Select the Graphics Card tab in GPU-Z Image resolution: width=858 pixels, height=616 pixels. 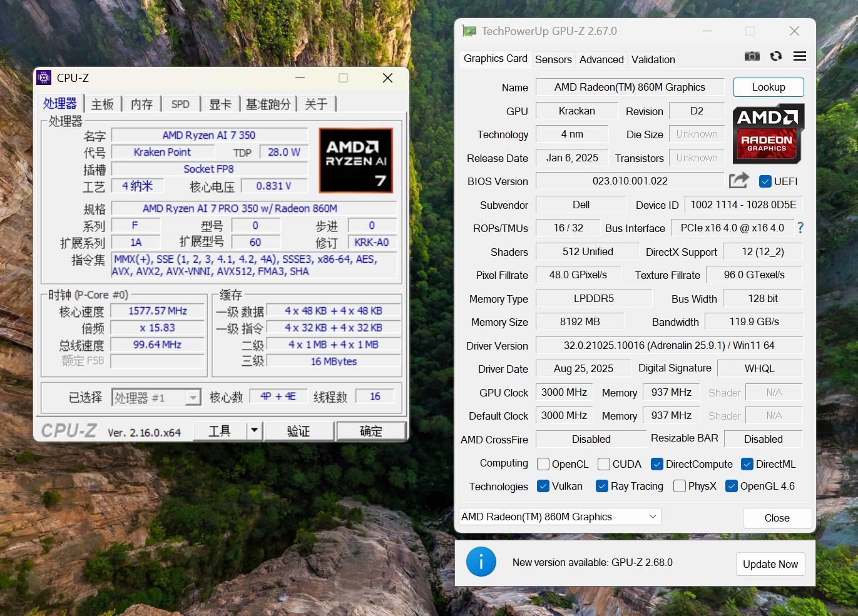pos(496,58)
